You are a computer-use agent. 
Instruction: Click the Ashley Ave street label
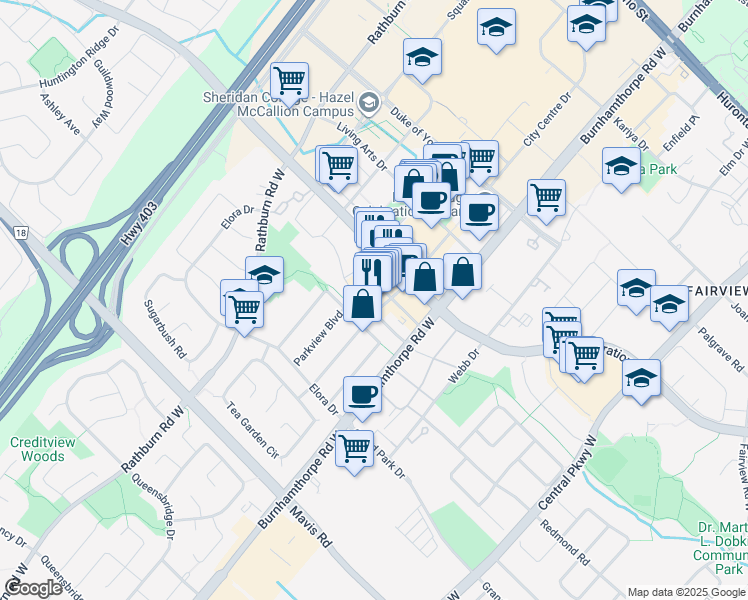pyautogui.click(x=60, y=114)
